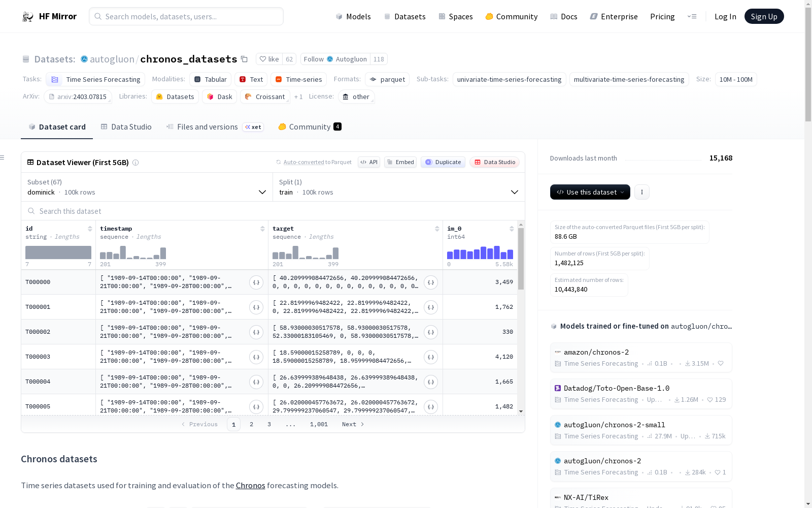
Task: Click Next page in the viewer
Action: [353, 424]
